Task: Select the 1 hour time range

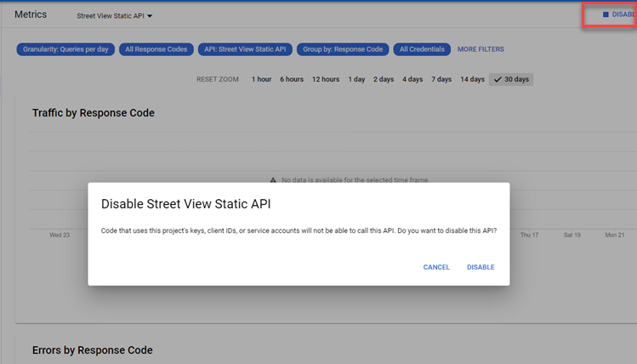Action: click(x=261, y=79)
